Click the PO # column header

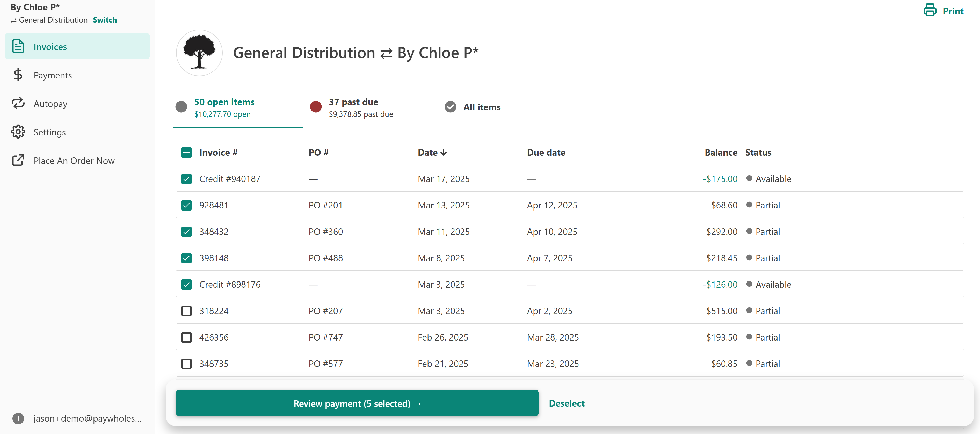[318, 153]
